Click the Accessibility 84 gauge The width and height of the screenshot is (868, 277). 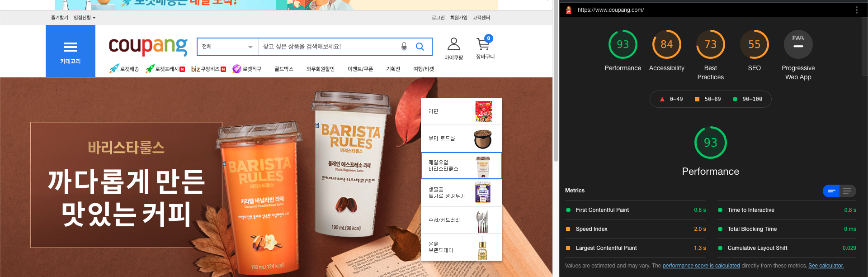pyautogui.click(x=666, y=44)
